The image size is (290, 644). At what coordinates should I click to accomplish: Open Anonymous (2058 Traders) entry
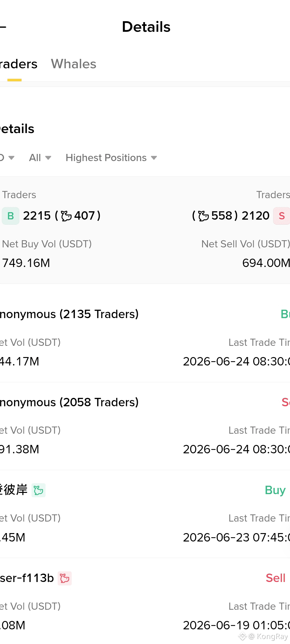145,426
